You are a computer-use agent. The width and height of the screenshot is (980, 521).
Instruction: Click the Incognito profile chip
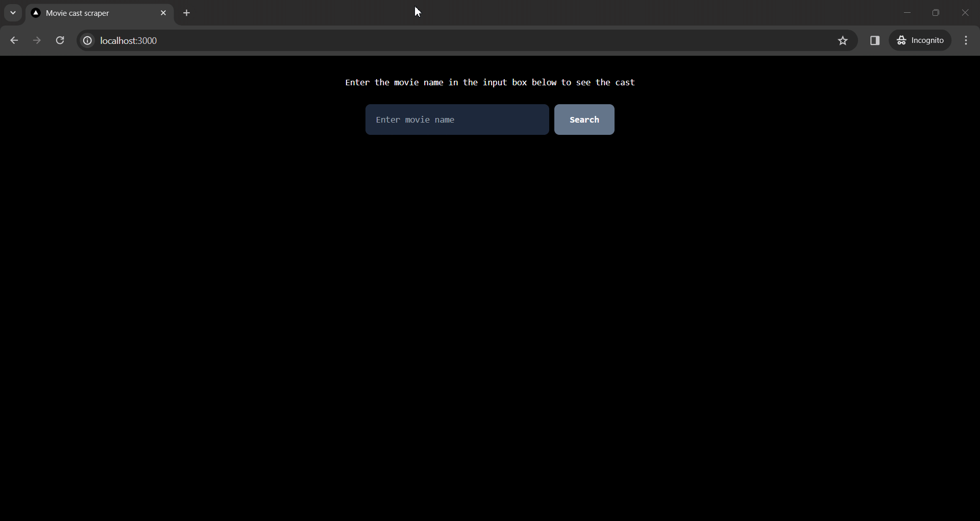click(x=920, y=40)
